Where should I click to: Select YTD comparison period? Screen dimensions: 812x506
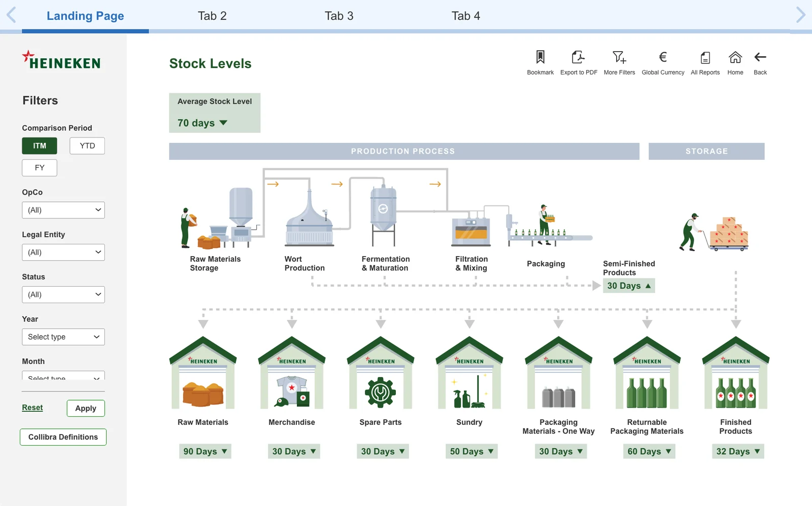point(87,146)
